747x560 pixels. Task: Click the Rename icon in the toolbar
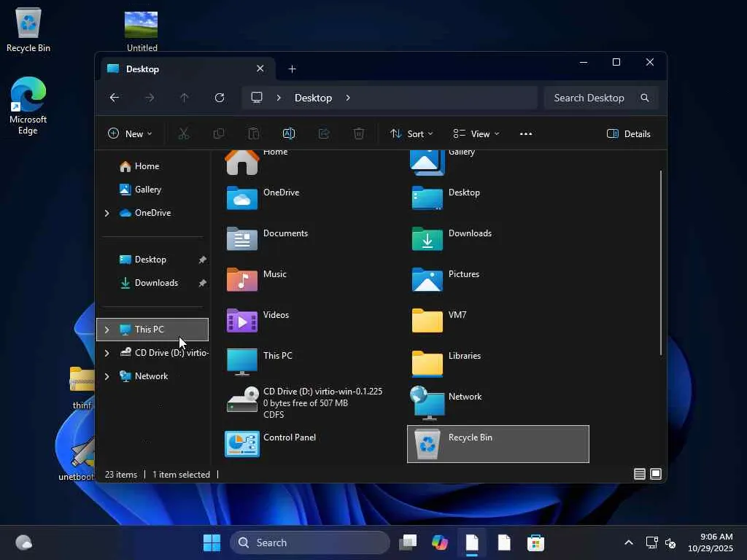coord(288,133)
